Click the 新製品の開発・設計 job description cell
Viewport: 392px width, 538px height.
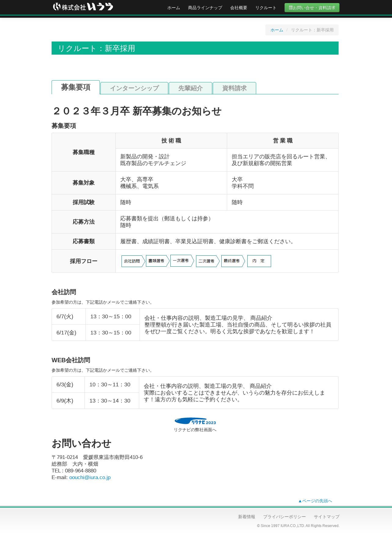(x=171, y=160)
